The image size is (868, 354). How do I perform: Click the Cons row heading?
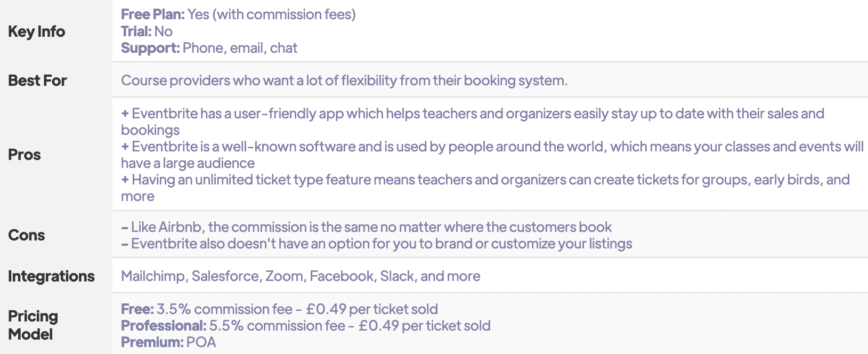click(x=27, y=235)
